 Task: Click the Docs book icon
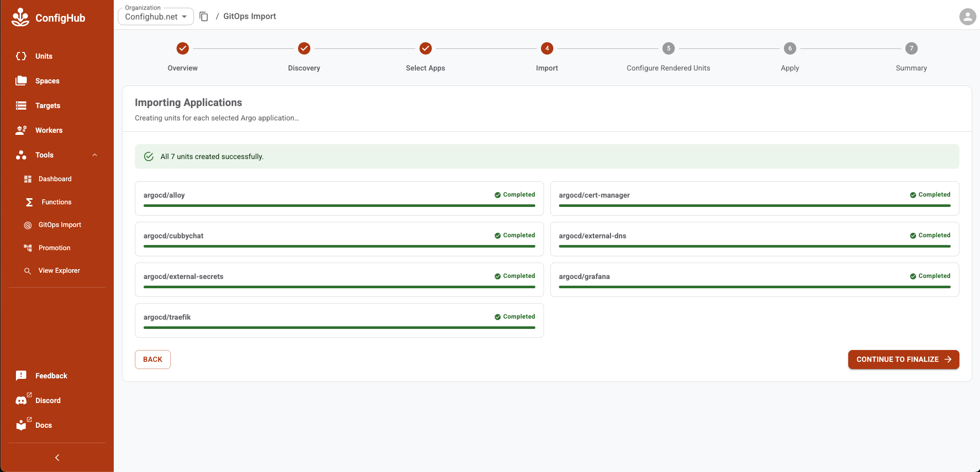[x=21, y=425]
